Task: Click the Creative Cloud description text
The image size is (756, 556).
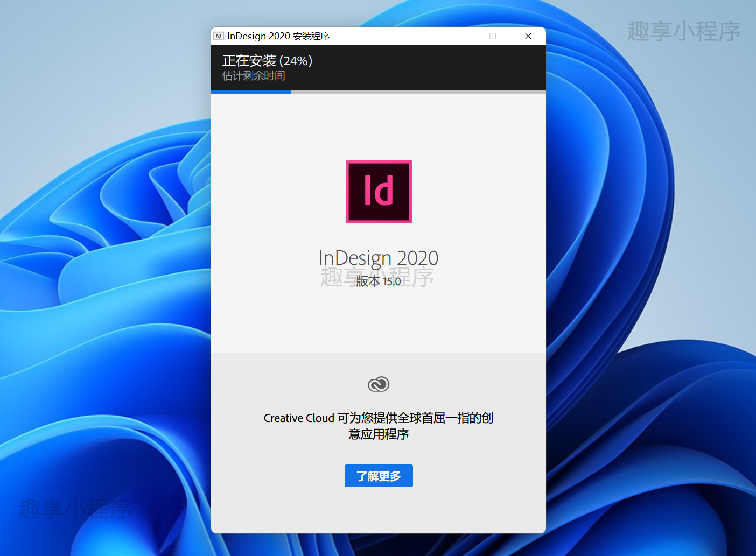Action: click(x=379, y=426)
